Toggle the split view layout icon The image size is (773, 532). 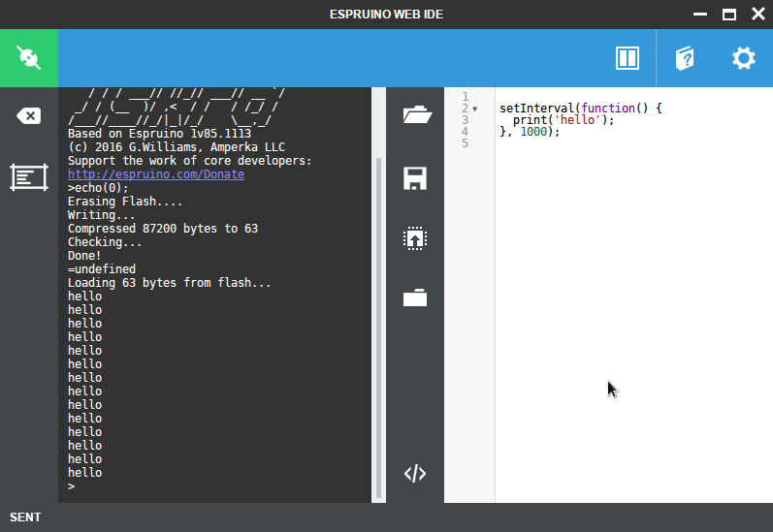click(628, 58)
